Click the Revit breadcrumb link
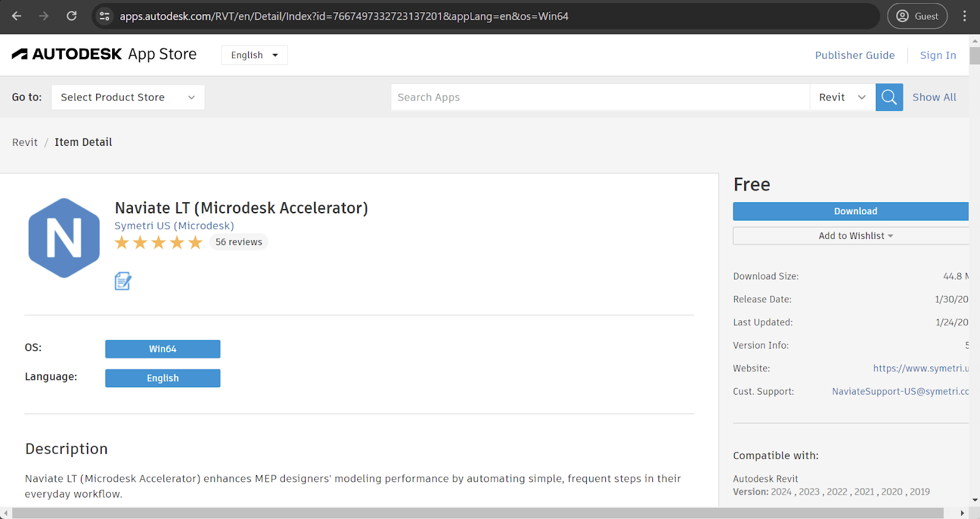 [25, 142]
